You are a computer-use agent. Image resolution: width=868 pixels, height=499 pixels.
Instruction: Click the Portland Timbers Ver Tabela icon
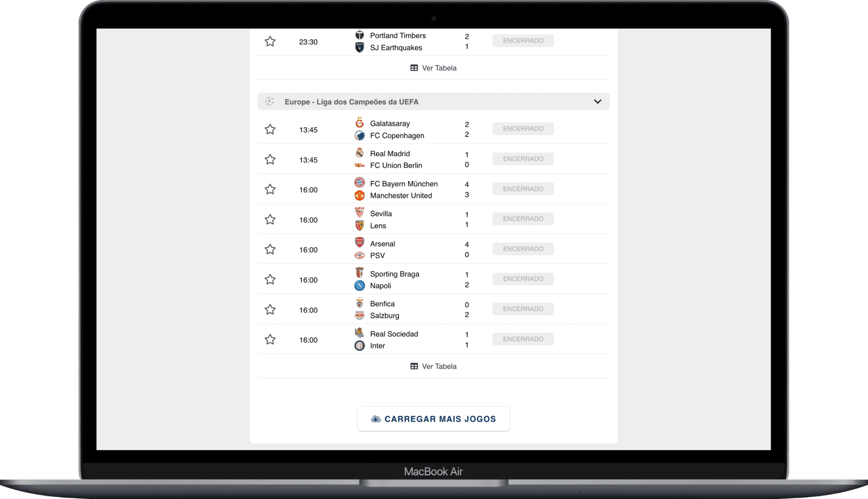point(414,67)
